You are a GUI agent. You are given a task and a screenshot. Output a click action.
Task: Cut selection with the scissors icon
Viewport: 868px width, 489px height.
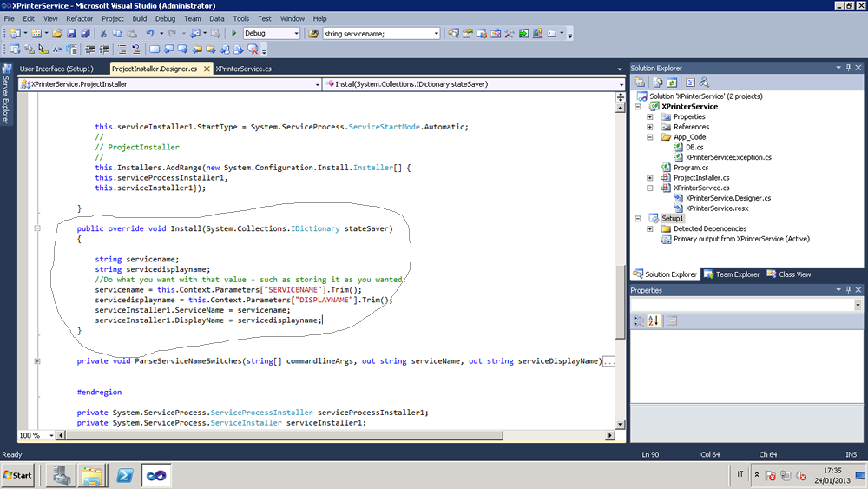click(x=103, y=33)
